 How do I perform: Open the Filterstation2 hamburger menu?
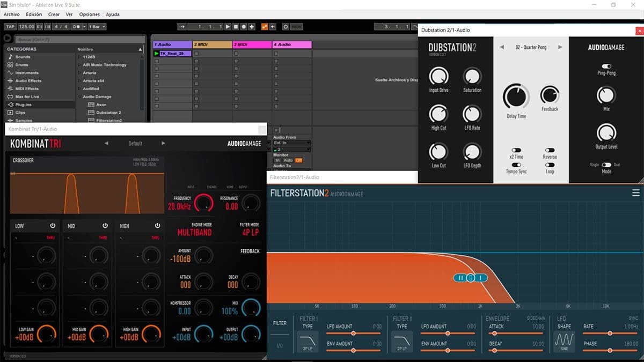pos(636,193)
